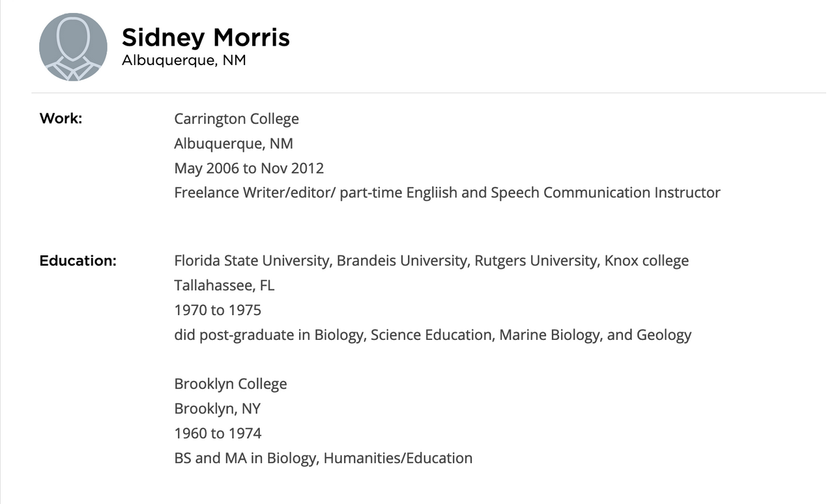Screen dimensions: 834x504
Task: Click the May 2006 to Nov 2012 dates
Action: (249, 168)
